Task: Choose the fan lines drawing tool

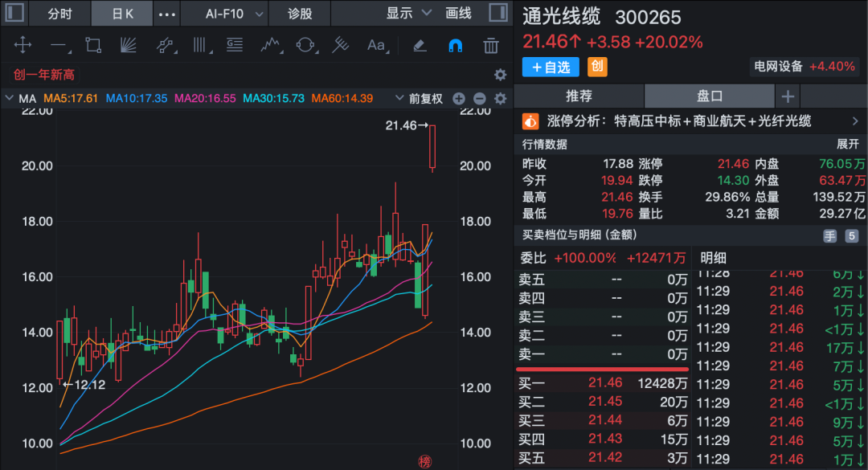Action: 129,46
